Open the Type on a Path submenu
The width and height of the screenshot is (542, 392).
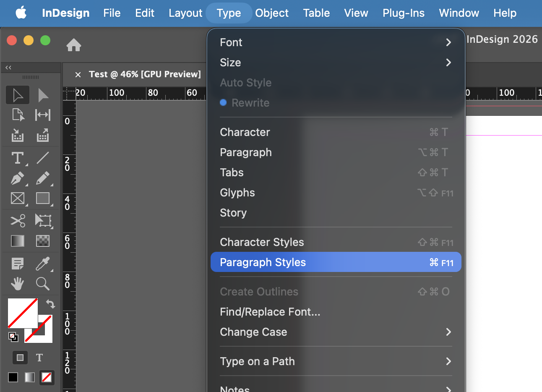[x=336, y=361]
